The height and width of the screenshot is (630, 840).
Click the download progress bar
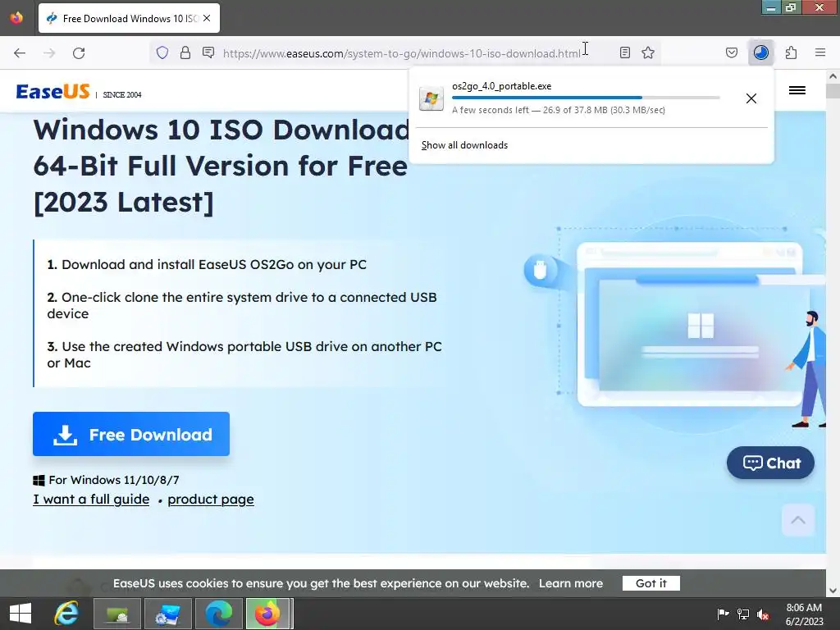[x=586, y=98]
